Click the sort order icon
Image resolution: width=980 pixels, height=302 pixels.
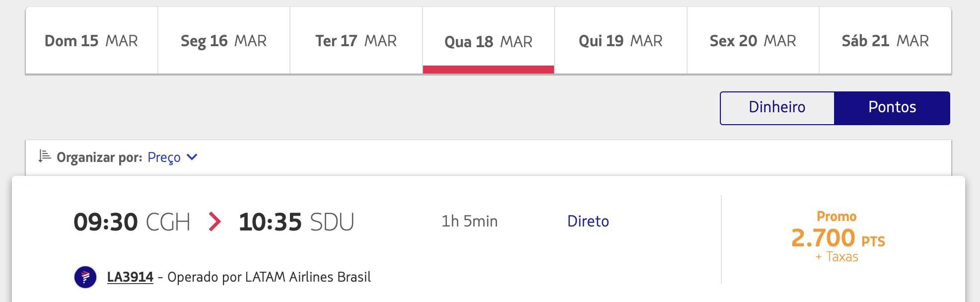pyautogui.click(x=45, y=156)
